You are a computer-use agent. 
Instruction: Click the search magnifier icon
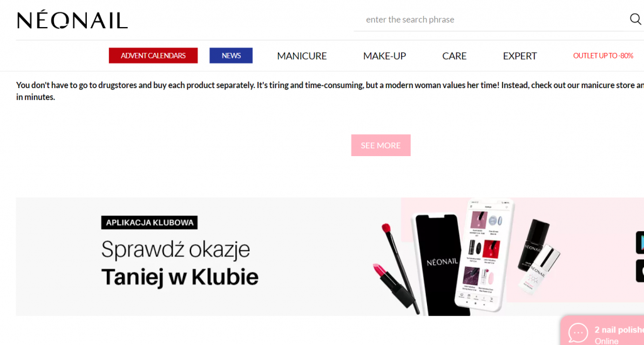pos(635,19)
